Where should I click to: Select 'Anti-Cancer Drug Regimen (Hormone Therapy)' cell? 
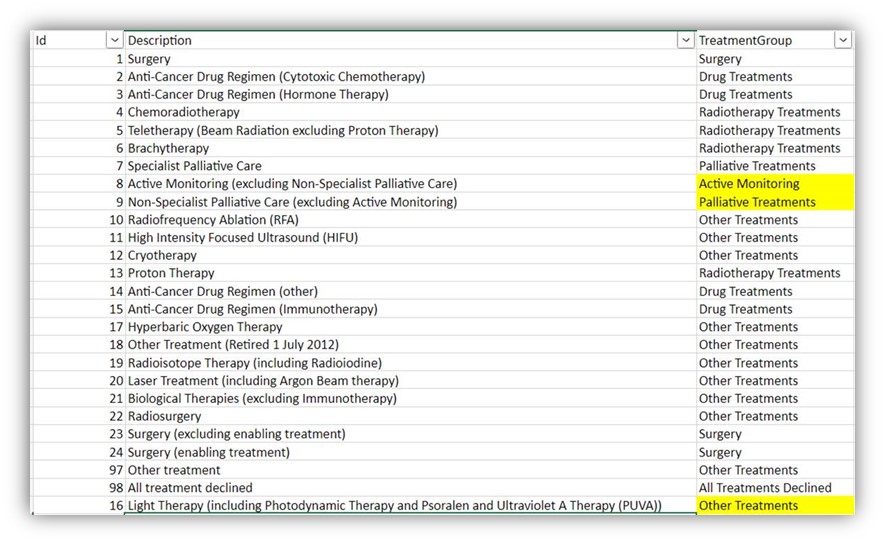[x=410, y=94]
